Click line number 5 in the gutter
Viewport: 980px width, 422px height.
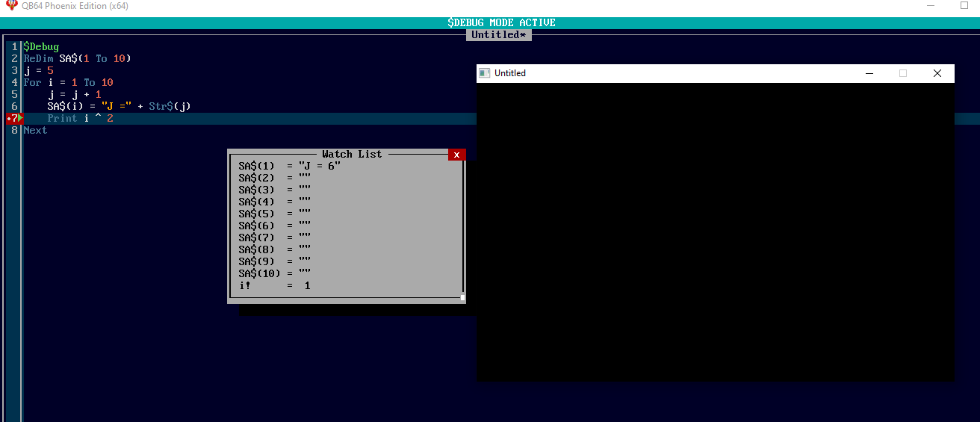14,95
